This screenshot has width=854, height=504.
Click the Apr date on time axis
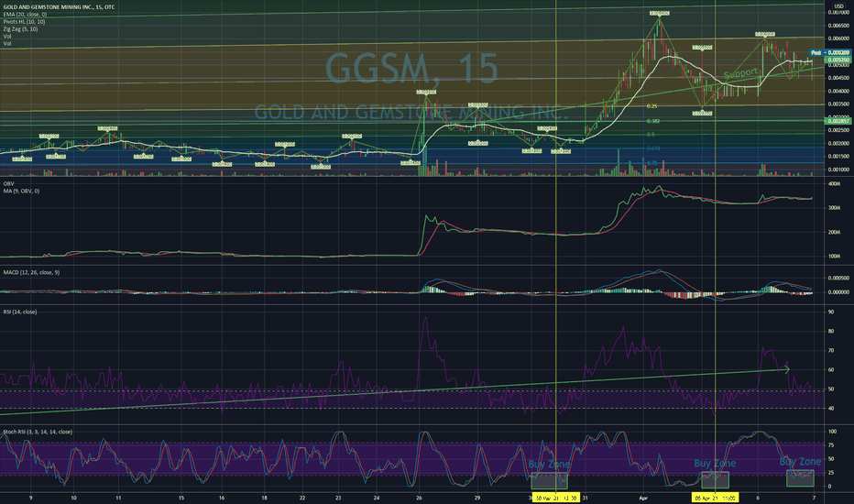tap(643, 498)
